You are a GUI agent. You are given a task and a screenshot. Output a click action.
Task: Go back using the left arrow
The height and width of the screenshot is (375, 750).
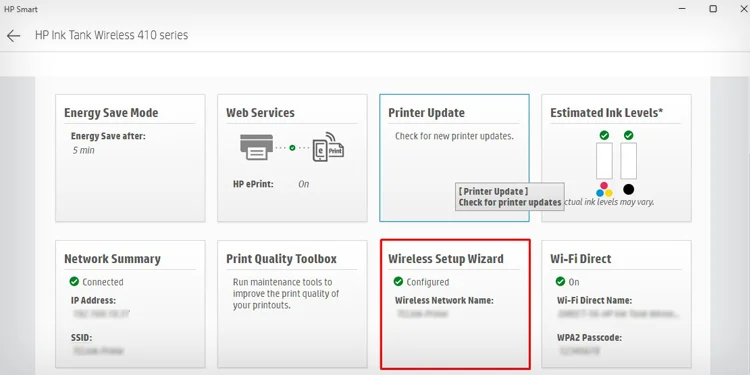[x=13, y=35]
